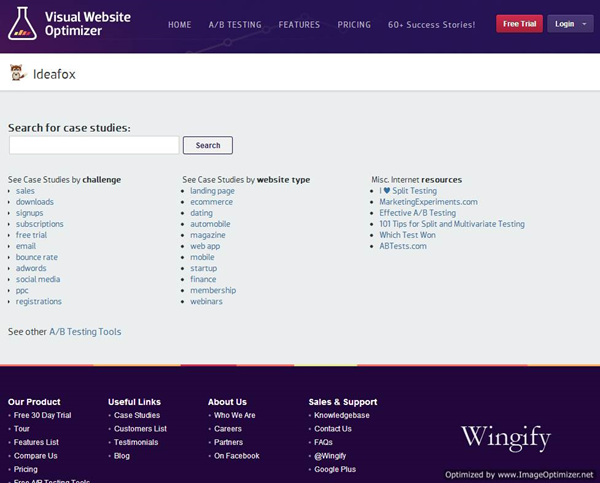The image size is (600, 483).
Task: Open the bounce rate challenge link
Action: (x=37, y=257)
